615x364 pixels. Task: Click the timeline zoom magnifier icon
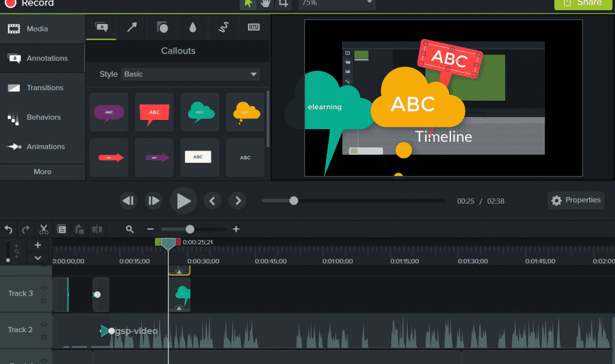(130, 229)
